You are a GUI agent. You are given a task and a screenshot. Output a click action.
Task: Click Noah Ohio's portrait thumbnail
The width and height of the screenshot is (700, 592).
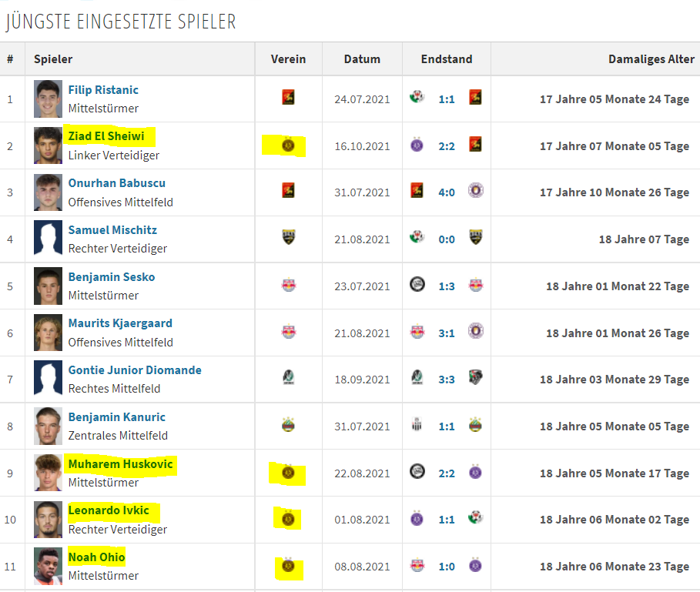[x=48, y=566]
